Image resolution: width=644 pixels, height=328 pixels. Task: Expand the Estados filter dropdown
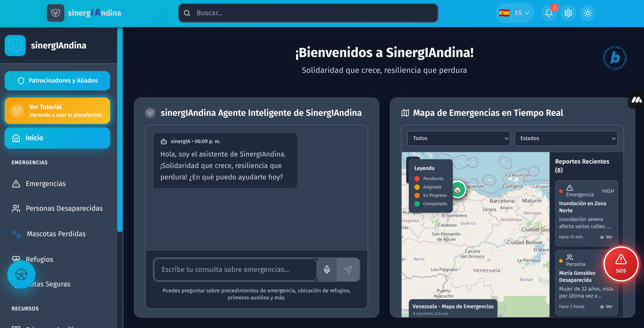(x=566, y=138)
